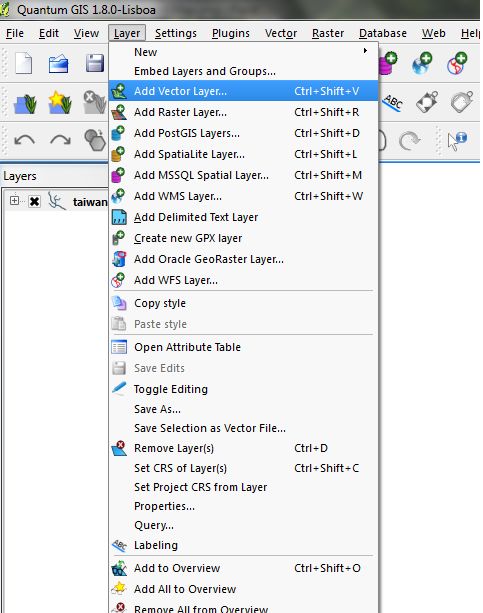483x613 pixels.
Task: Click the star new layer toolbar icon
Action: [x=59, y=102]
